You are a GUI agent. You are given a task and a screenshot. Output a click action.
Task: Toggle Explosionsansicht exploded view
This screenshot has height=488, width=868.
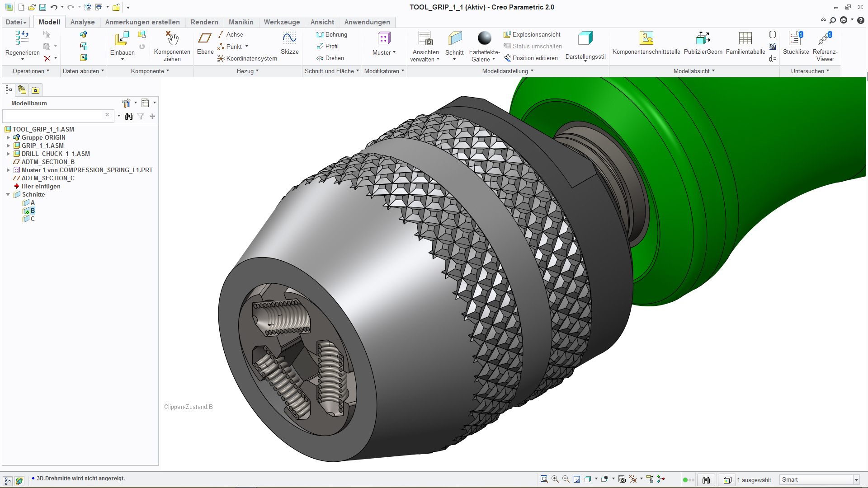[532, 34]
